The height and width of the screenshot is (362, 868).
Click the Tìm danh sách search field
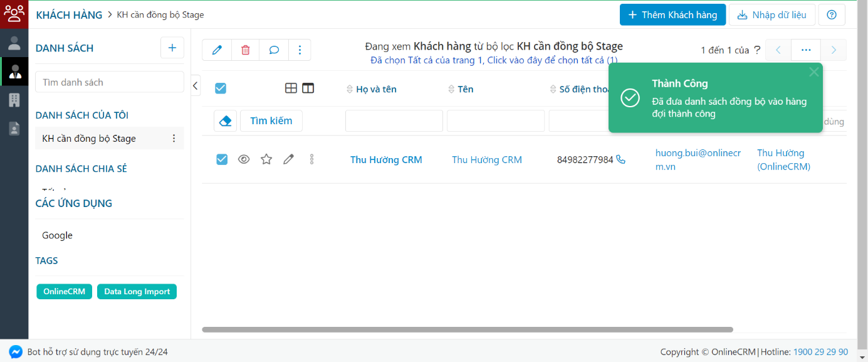coord(109,82)
